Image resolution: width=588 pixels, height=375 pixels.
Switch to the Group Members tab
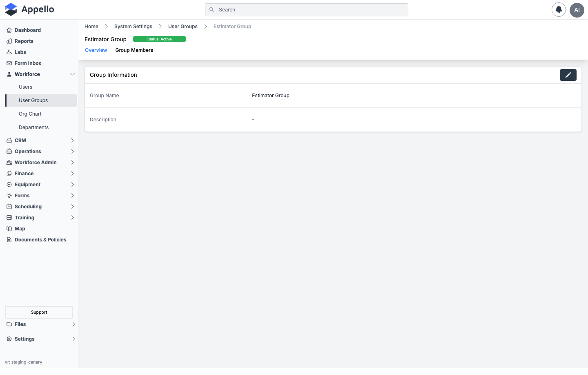point(134,50)
